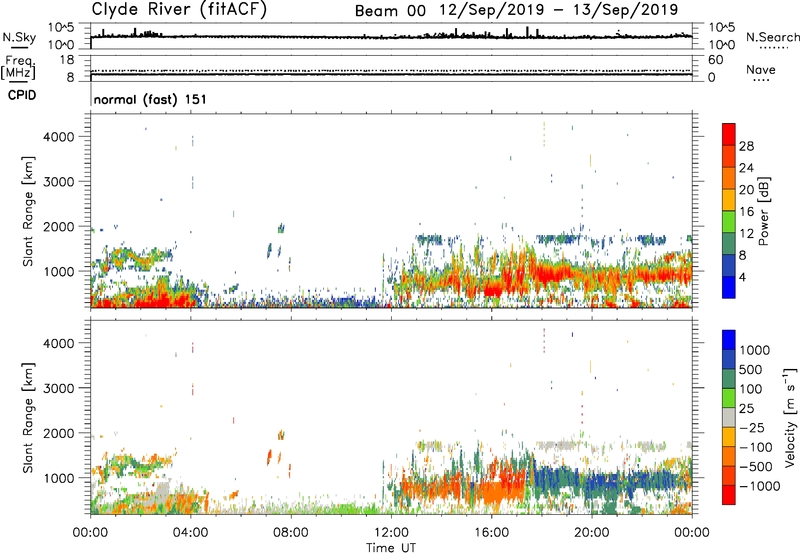800x554 pixels.
Task: Click the "Power [dB]" colorbar title
Action: [x=763, y=211]
